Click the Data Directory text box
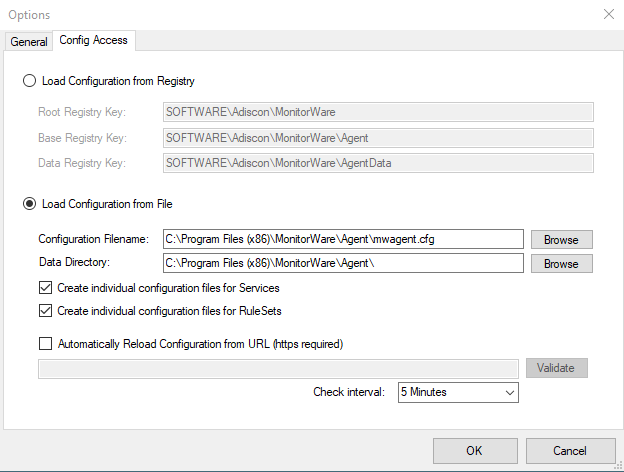 click(x=342, y=264)
